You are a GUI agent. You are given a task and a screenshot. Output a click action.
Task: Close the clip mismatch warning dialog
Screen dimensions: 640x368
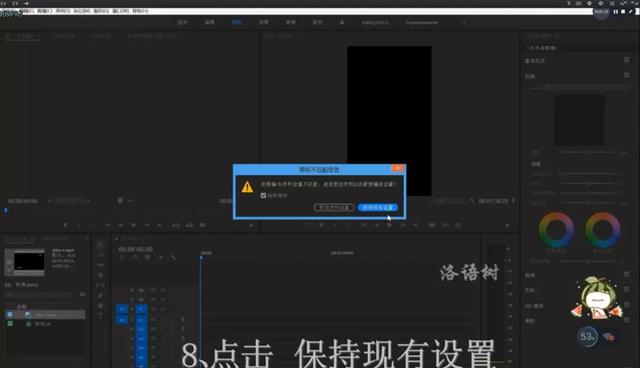[x=397, y=168]
